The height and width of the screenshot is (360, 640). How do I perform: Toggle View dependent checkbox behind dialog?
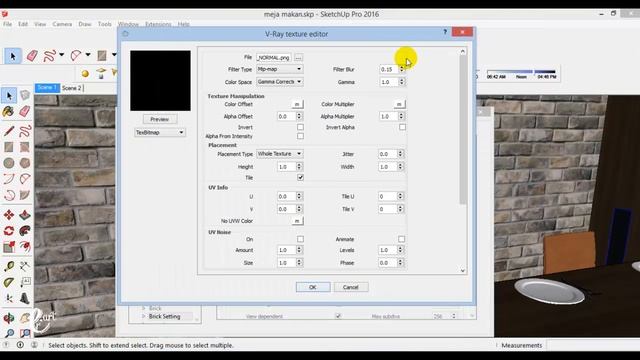click(x=338, y=316)
